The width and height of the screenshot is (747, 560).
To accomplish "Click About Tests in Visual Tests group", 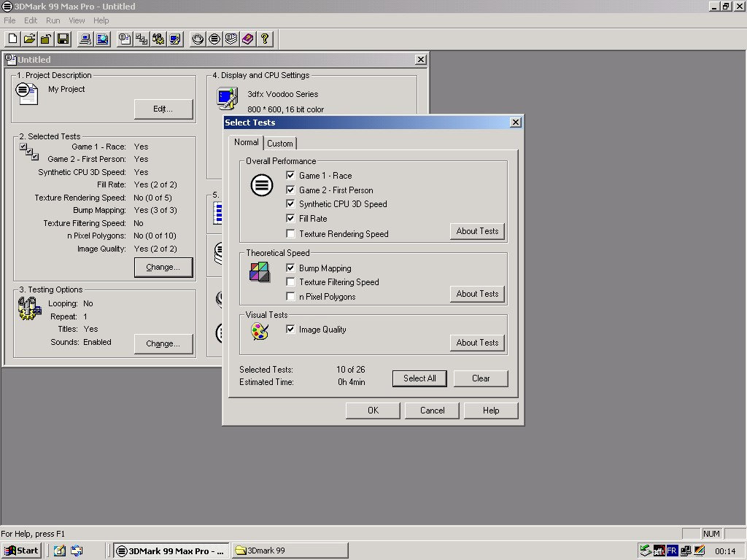I will (477, 343).
